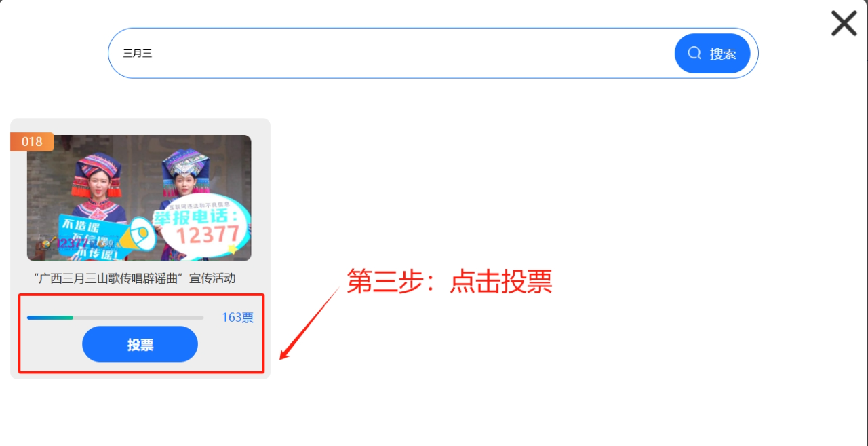Screen dimensions: 868x446
Task: Focus the search field containing 三月三
Action: (391, 53)
